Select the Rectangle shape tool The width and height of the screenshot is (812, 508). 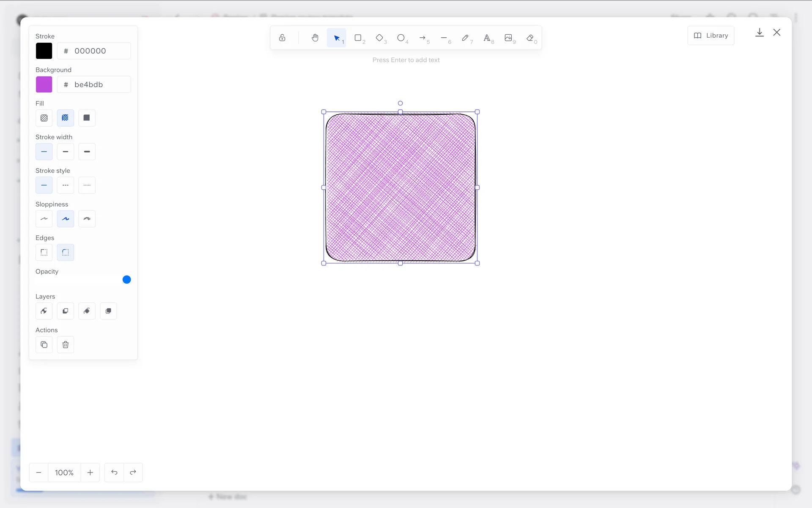(x=358, y=38)
